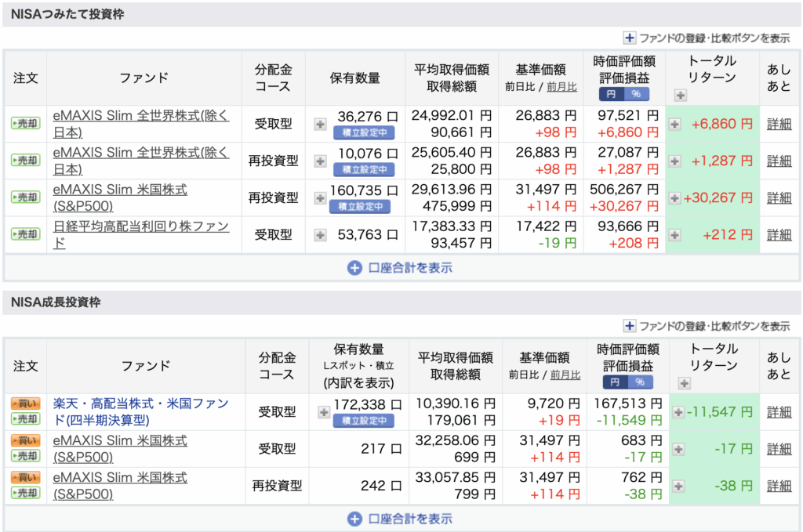Click 前月比 link in つみたて投資枠 header

click(561, 86)
